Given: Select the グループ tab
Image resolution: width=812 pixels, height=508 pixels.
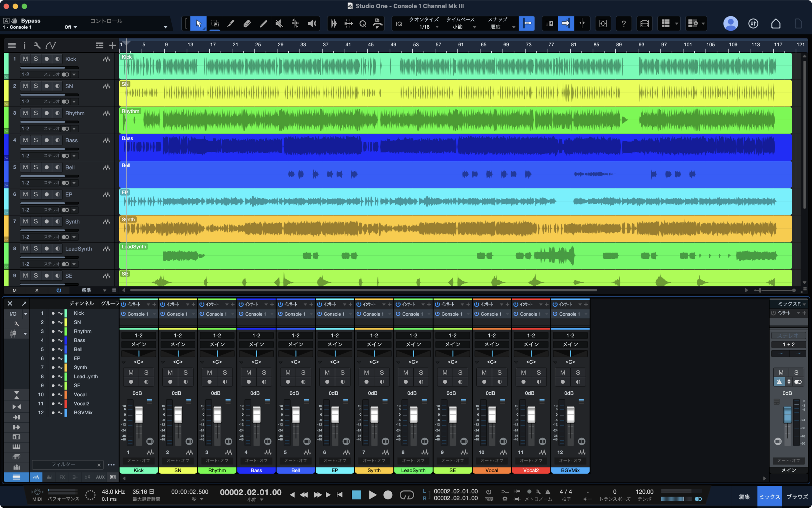Looking at the screenshot, I should [110, 304].
